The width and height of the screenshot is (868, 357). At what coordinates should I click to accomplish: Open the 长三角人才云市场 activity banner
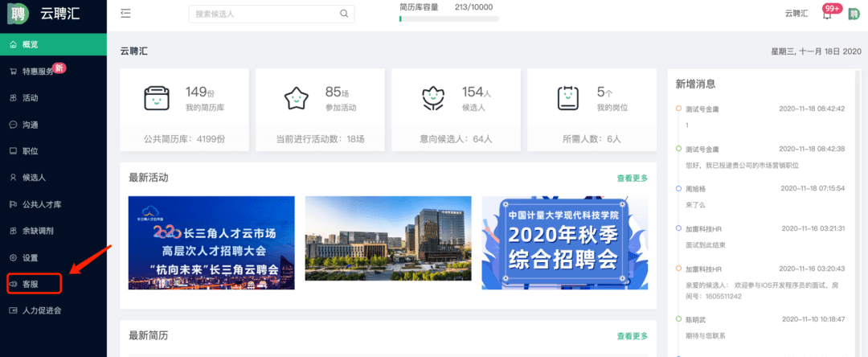pos(211,243)
